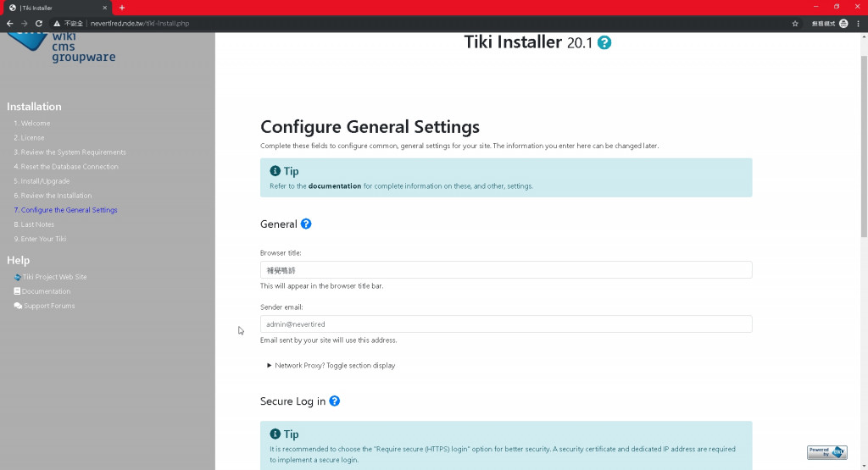
Task: Click the info icon in the Secure Log in Tip
Action: (275, 434)
